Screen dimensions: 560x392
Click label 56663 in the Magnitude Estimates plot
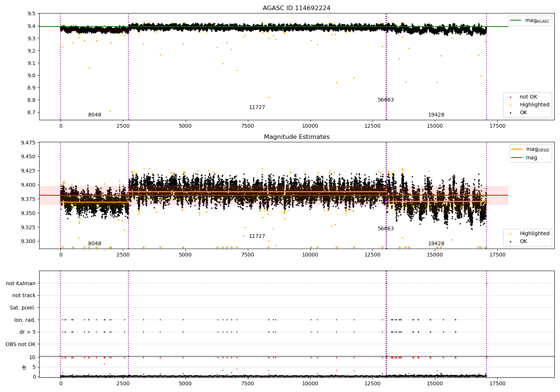coord(386,229)
